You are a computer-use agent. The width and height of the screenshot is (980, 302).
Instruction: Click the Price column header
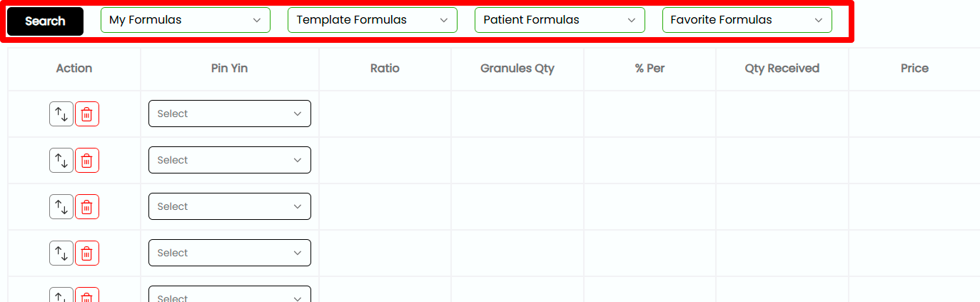[914, 69]
